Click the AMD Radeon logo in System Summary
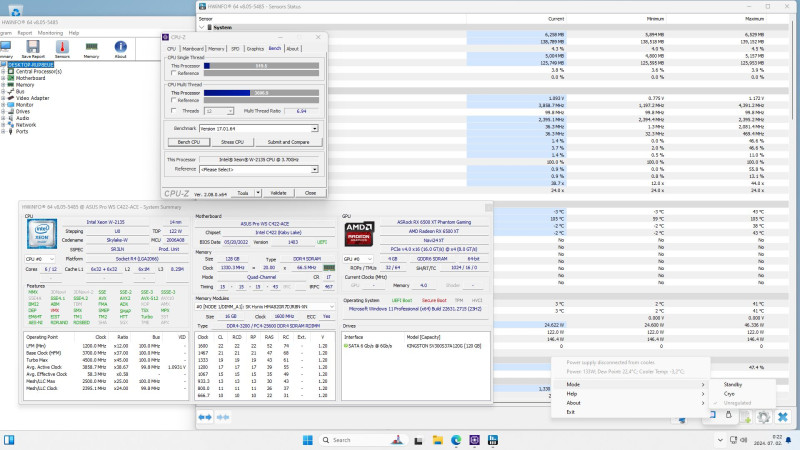The width and height of the screenshot is (800, 450). [359, 234]
